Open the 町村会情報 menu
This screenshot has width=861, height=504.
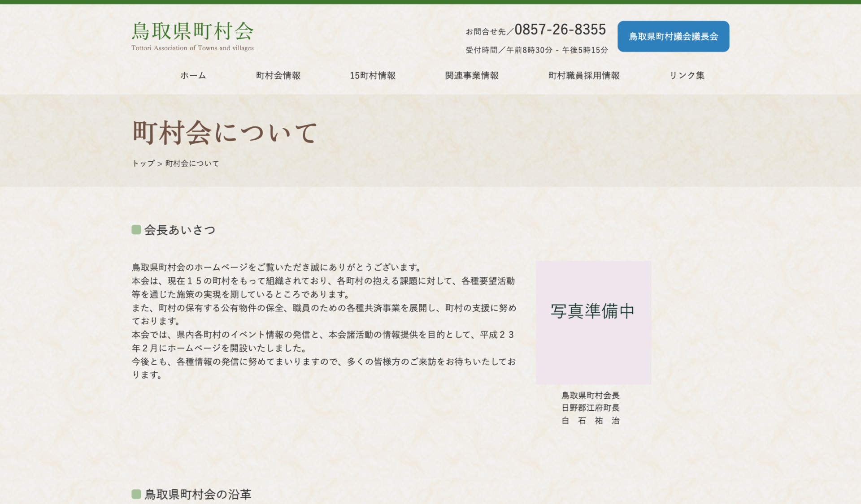tap(278, 76)
